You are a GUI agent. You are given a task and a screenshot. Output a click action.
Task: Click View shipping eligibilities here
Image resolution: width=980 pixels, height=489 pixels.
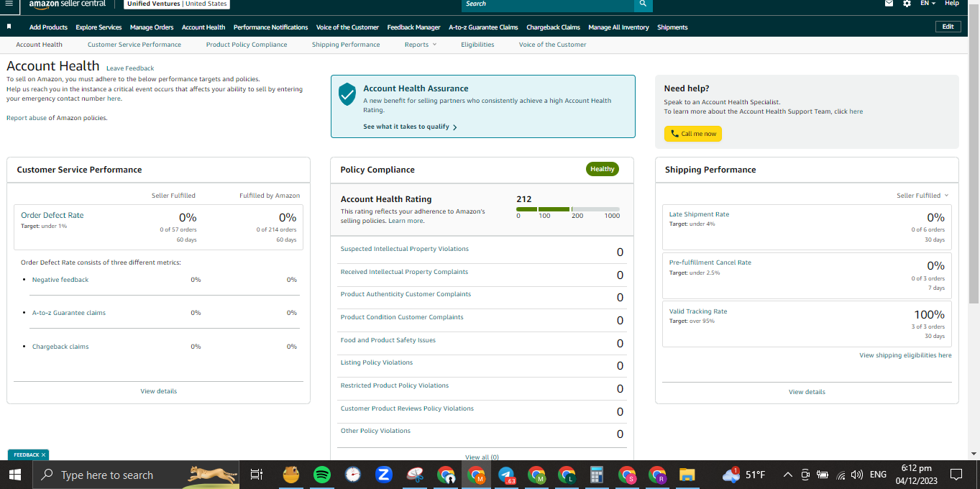coord(905,355)
